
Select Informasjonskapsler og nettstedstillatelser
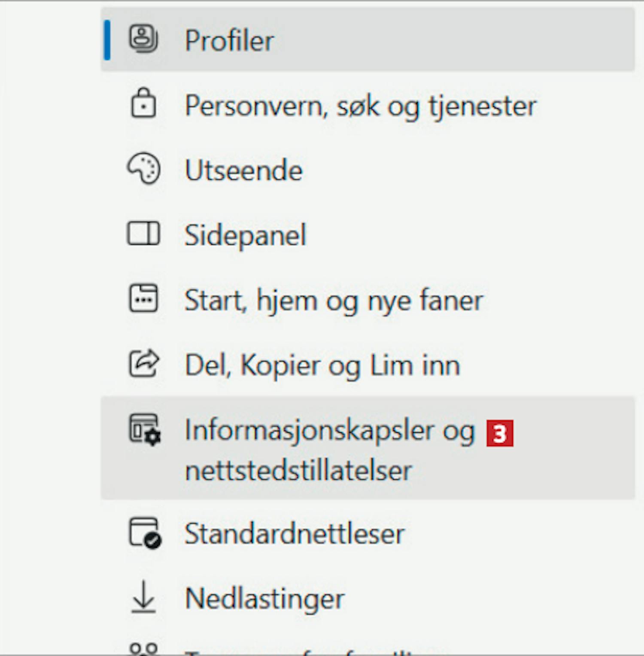329,449
